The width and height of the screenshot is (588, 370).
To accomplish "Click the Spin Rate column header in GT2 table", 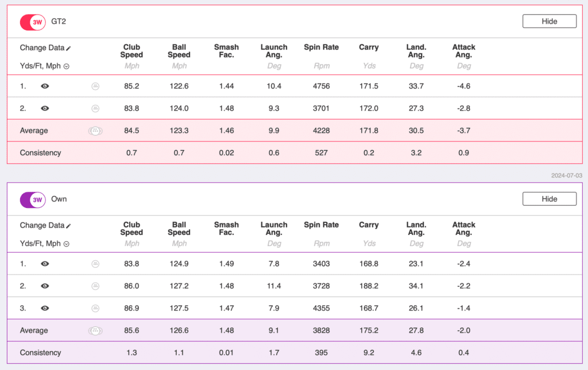I will pos(321,48).
